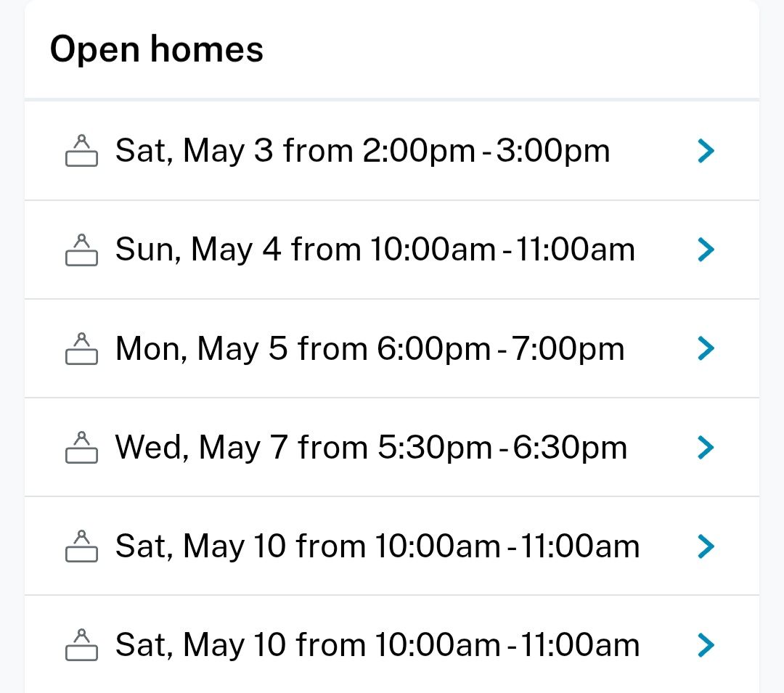Select the sign icon for Mon, May 5

coord(81,348)
